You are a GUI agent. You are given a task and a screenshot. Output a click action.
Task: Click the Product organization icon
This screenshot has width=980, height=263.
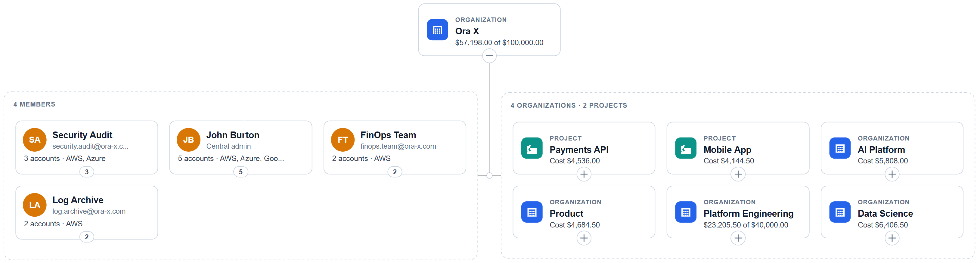pyautogui.click(x=532, y=212)
